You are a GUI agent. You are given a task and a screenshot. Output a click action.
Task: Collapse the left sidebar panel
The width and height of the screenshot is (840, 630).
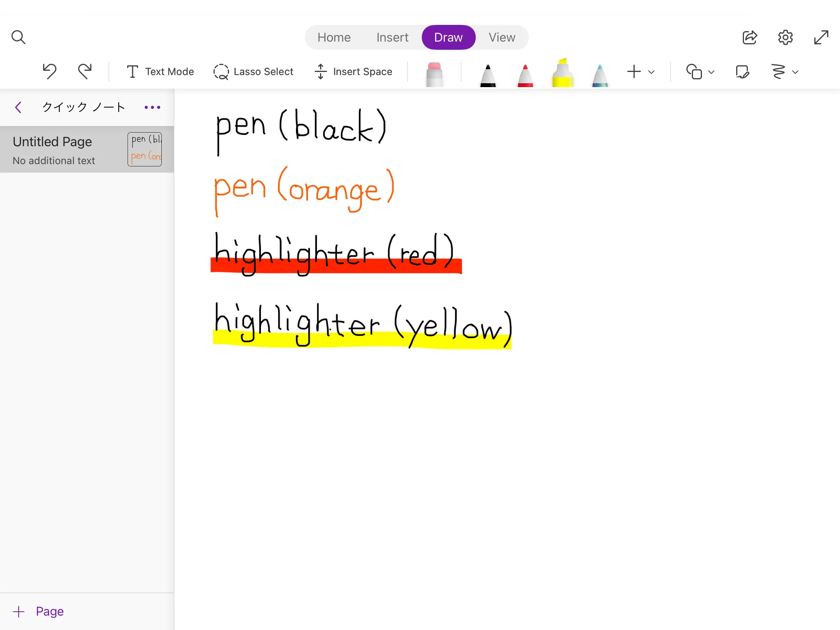point(17,107)
